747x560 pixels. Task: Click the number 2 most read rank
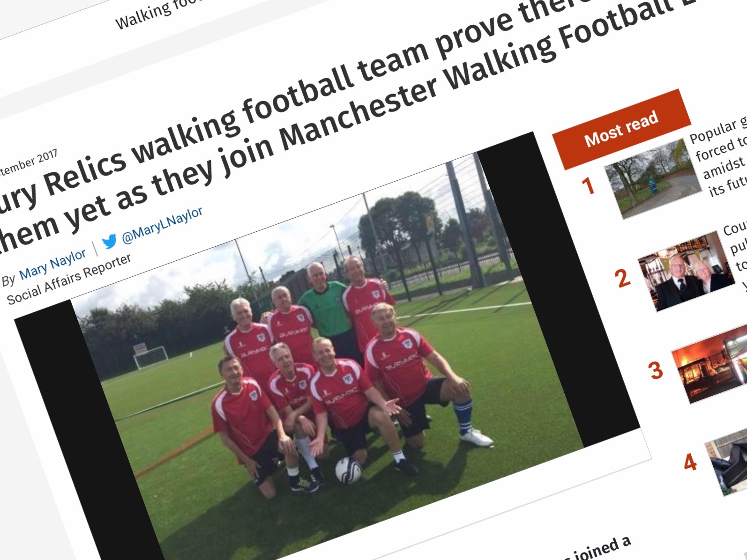(622, 278)
